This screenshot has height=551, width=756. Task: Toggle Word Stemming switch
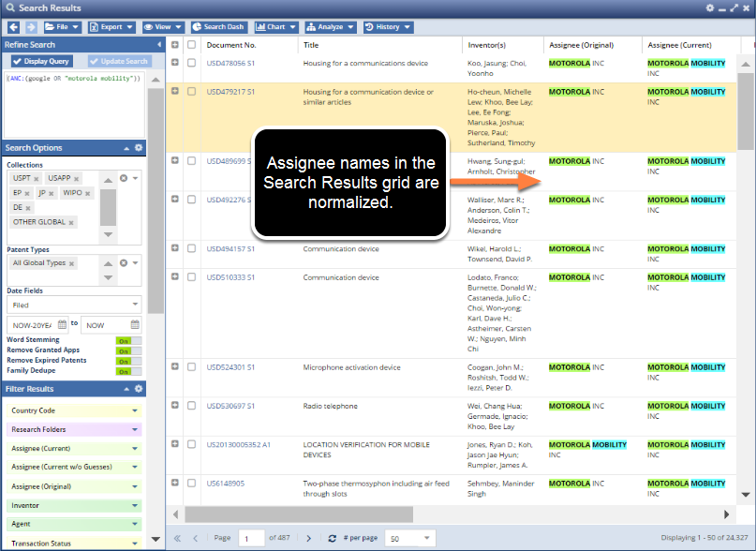128,341
